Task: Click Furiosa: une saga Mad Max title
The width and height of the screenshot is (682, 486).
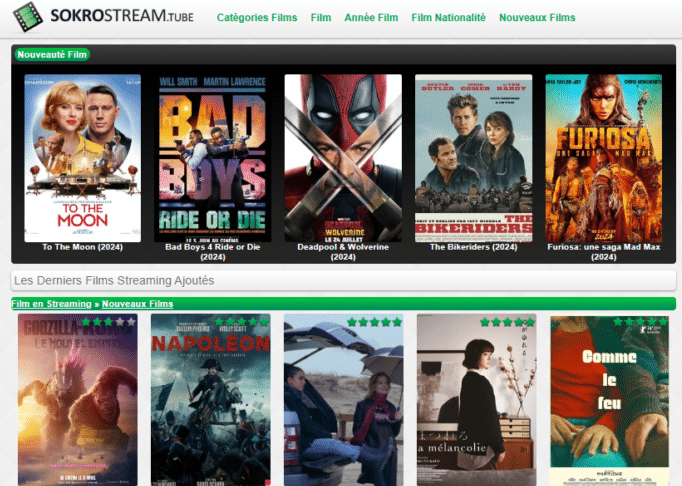Action: click(x=604, y=252)
